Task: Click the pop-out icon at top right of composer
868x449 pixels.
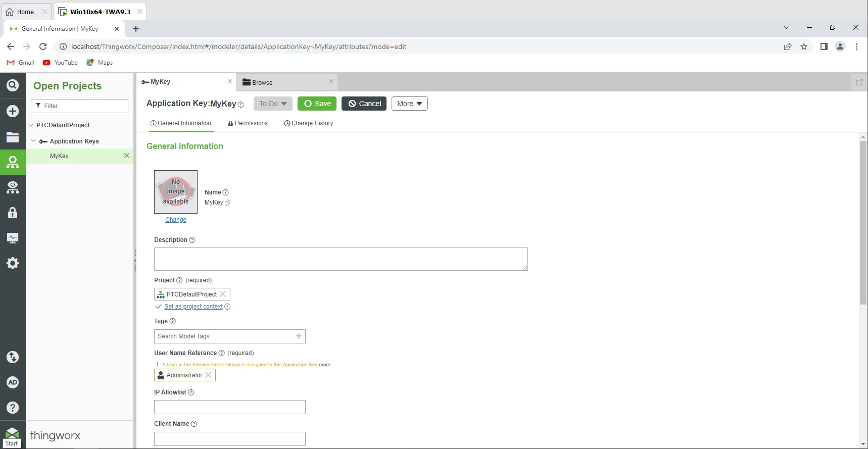Action: (859, 82)
